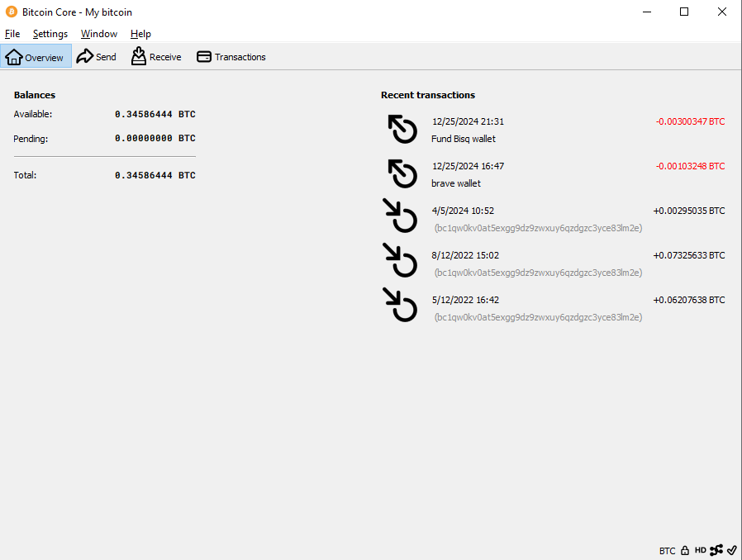742x560 pixels.
Task: Click the Transactions card icon
Action: pyautogui.click(x=204, y=57)
